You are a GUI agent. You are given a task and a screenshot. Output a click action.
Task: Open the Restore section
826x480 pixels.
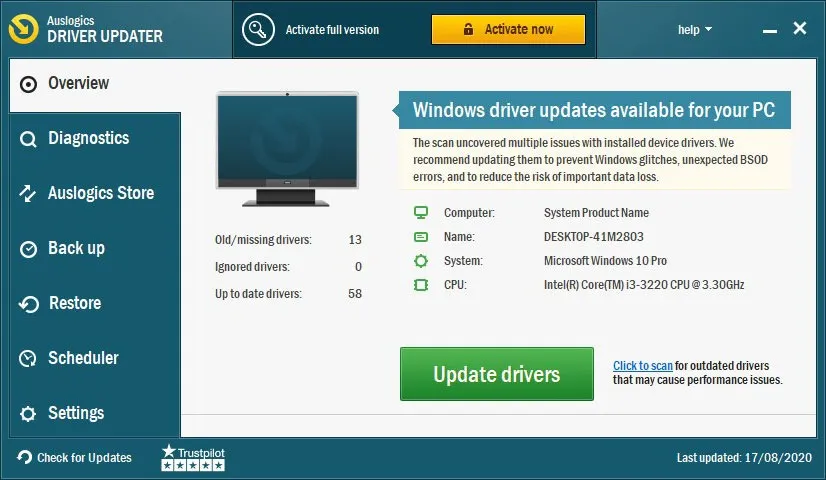(95, 303)
